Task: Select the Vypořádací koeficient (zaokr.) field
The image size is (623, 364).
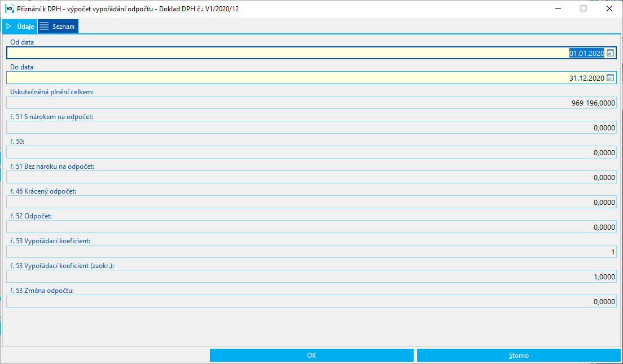Action: click(x=311, y=277)
